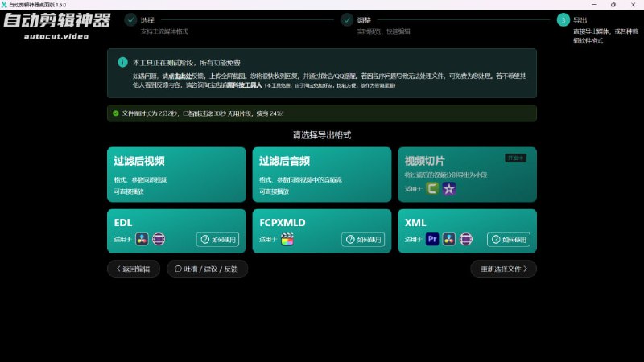Click the app icon in the title bar
This screenshot has height=362, width=644.
[4, 5]
